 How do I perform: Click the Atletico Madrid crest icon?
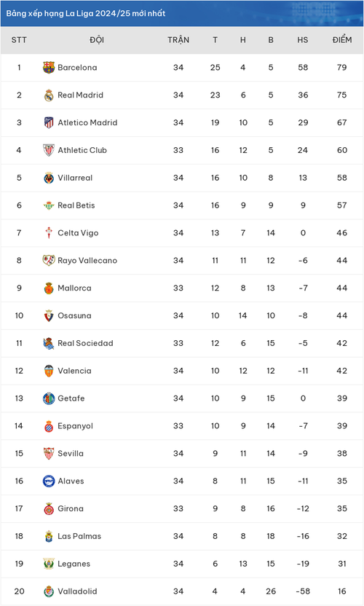pyautogui.click(x=49, y=122)
